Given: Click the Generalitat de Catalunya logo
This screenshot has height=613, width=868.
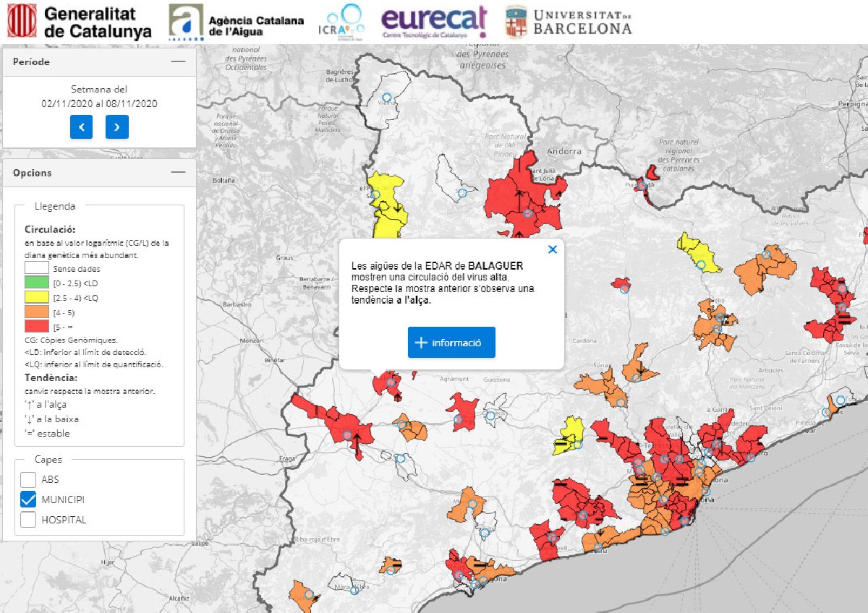Looking at the screenshot, I should [x=80, y=22].
